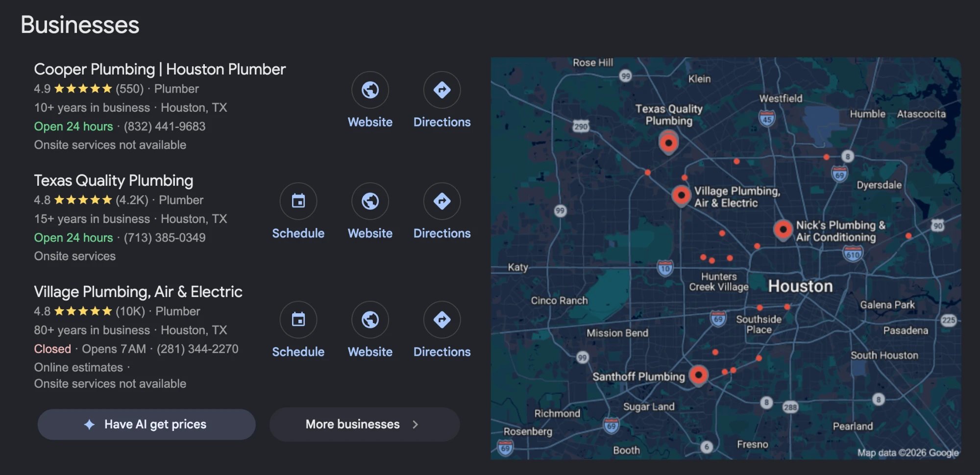Click the Katy label on the map

[x=518, y=268]
